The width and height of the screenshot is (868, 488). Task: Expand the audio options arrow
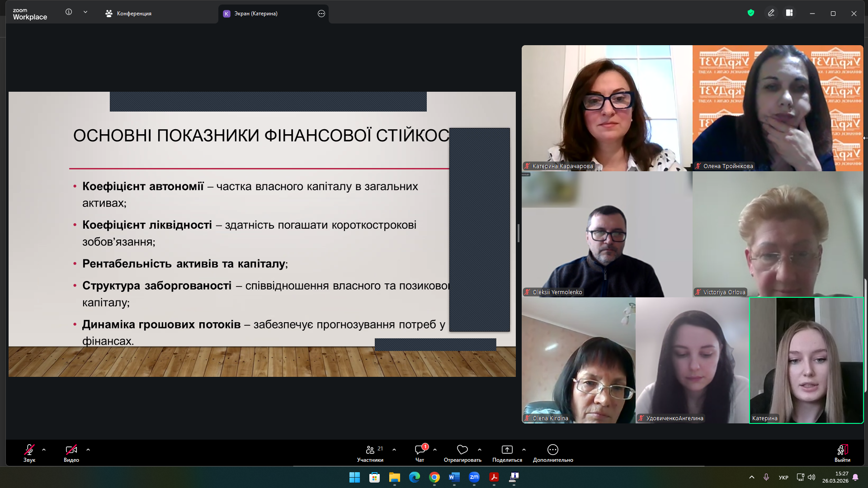tap(44, 450)
